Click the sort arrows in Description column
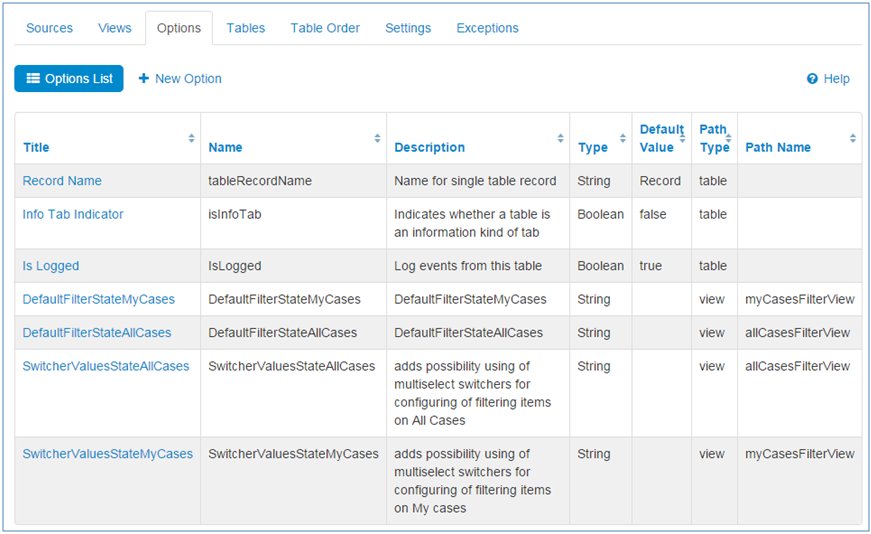871x534 pixels. tap(560, 139)
